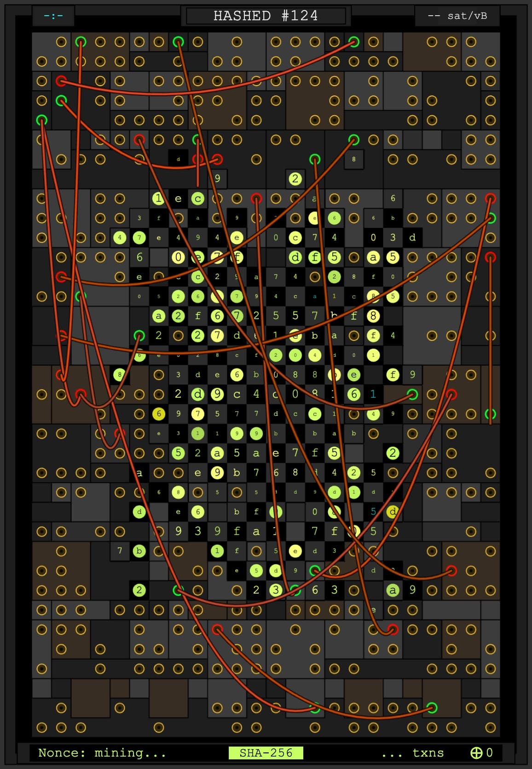Click the top-row green jack nearest sat/vB label
532x769 pixels.
pos(354,42)
